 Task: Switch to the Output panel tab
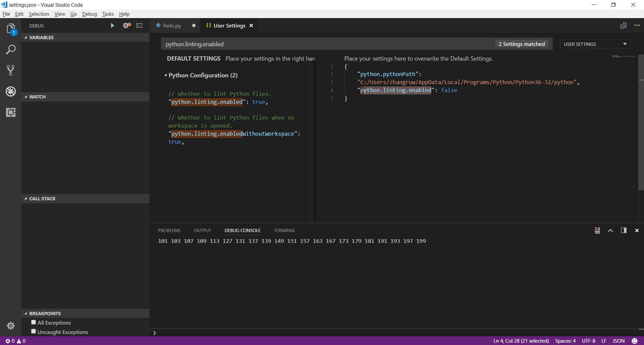point(202,230)
